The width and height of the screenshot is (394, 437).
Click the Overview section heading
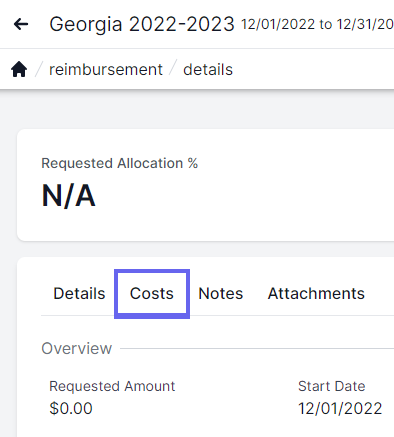coord(77,349)
